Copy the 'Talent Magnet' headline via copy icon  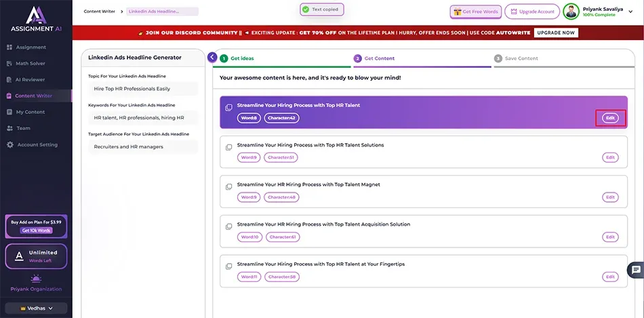(x=229, y=186)
